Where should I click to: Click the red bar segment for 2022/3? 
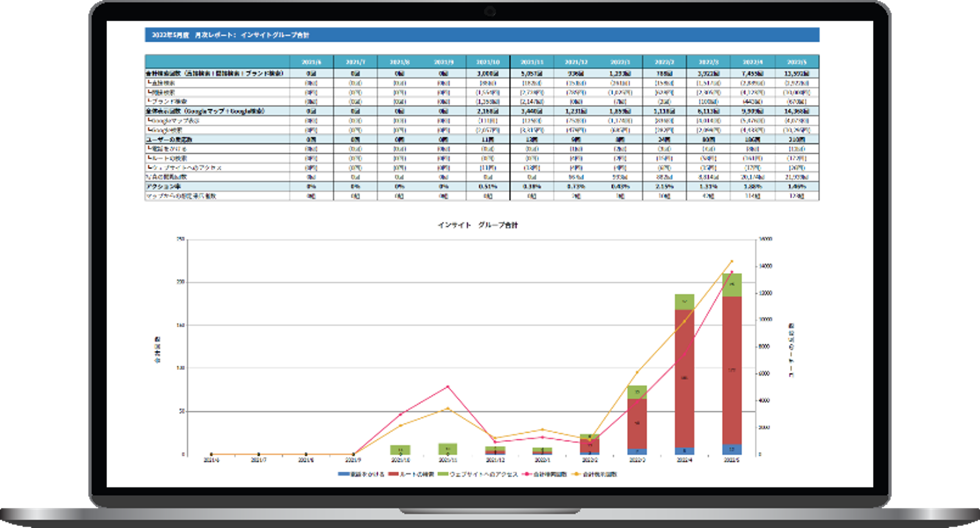(x=637, y=423)
